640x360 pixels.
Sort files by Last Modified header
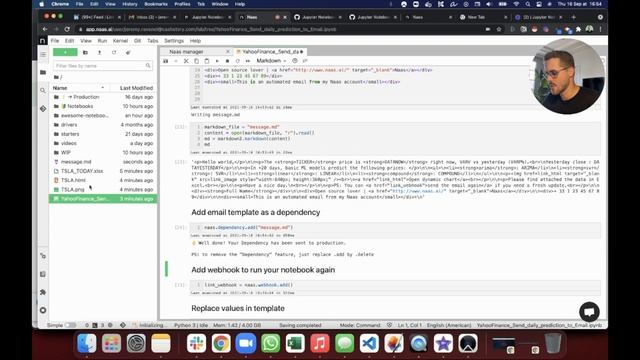click(x=136, y=88)
